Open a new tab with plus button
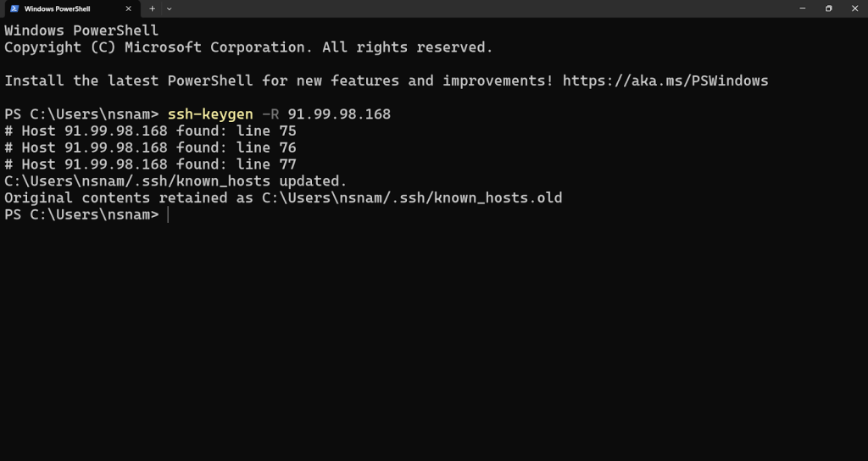The image size is (868, 461). pos(153,8)
